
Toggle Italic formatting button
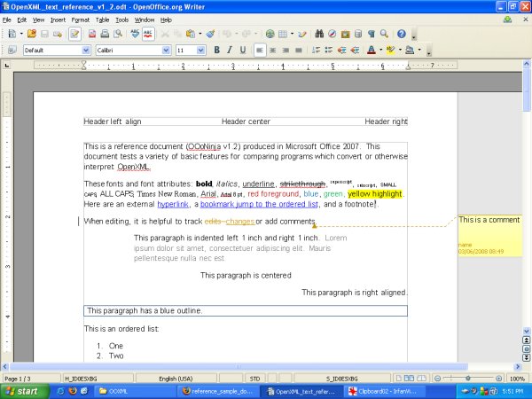coord(230,51)
